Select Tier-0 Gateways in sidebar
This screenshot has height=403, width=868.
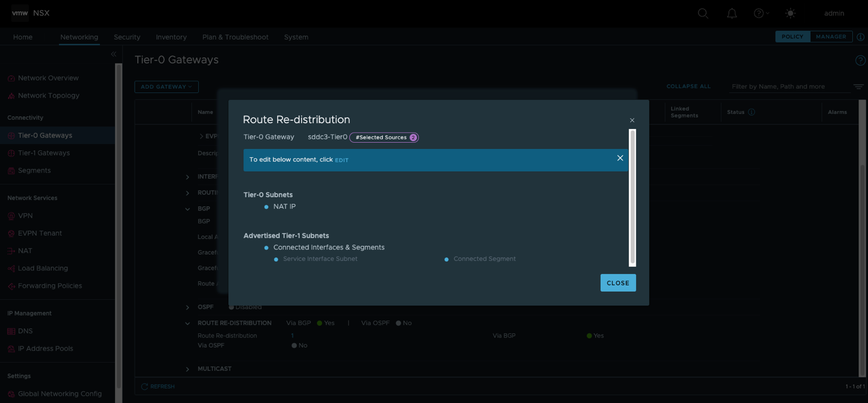click(45, 135)
